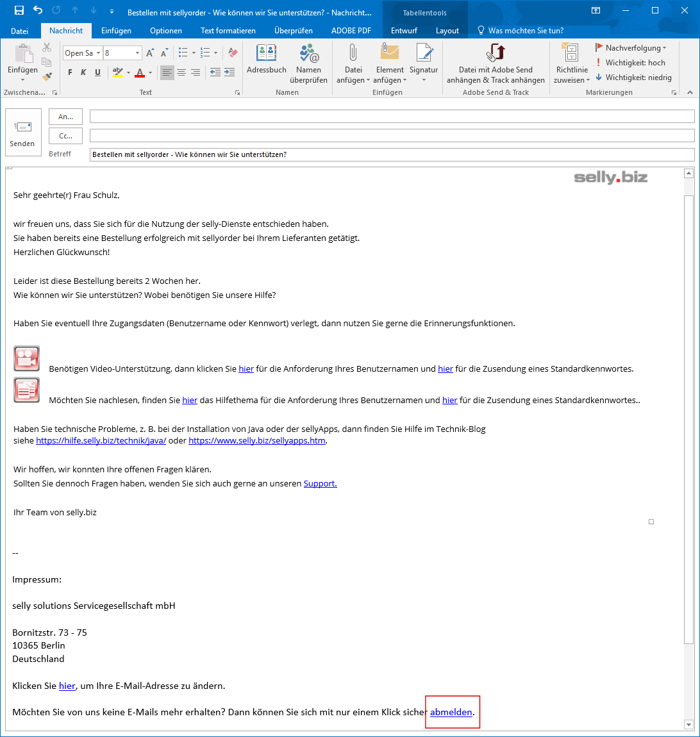Toggle right text alignment
This screenshot has height=737, width=700.
[x=196, y=72]
